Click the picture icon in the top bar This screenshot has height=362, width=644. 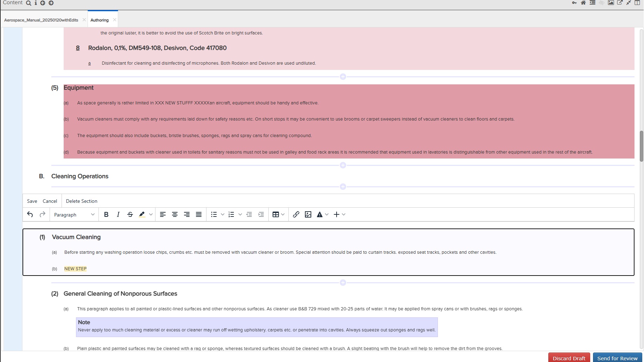click(x=611, y=3)
